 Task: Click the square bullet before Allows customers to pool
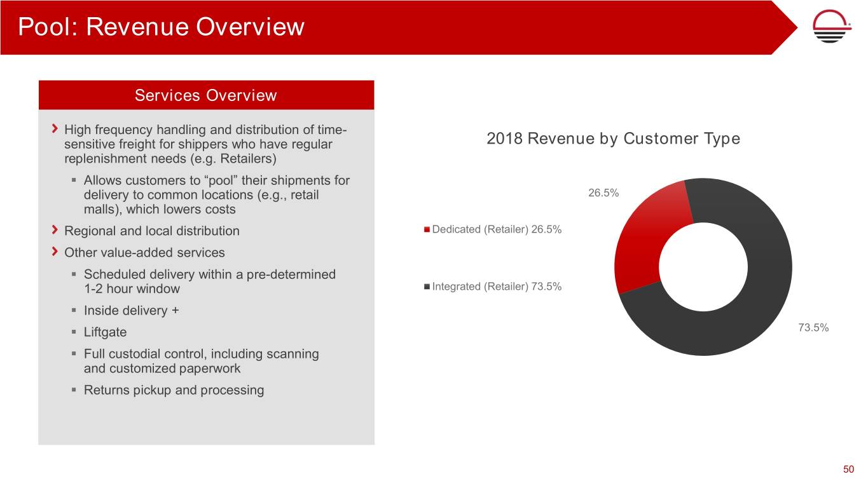click(74, 180)
